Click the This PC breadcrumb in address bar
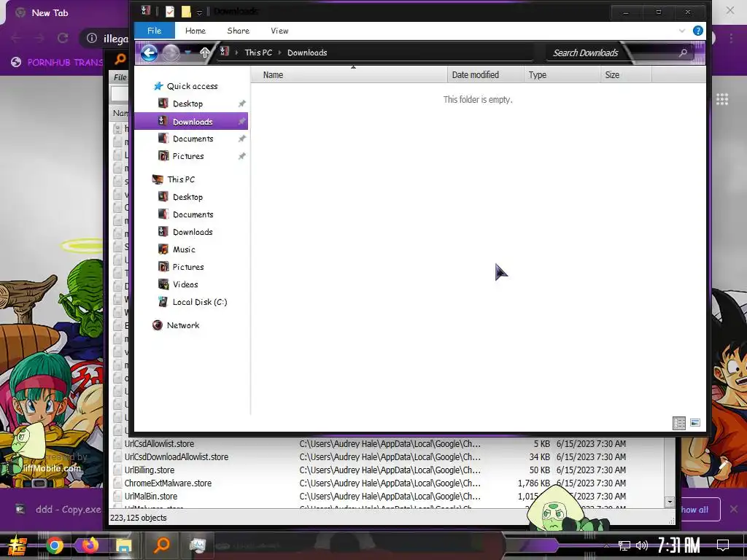 coord(258,52)
